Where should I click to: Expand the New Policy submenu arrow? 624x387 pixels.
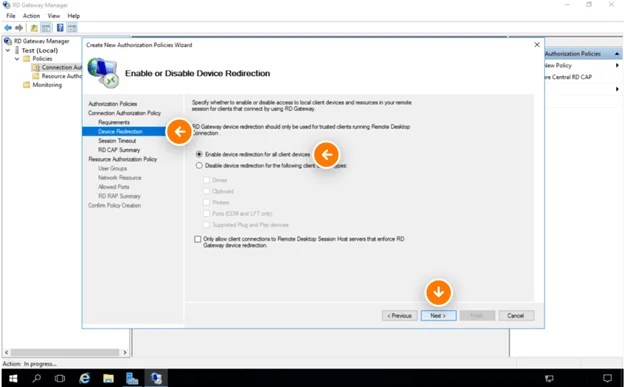coord(617,65)
